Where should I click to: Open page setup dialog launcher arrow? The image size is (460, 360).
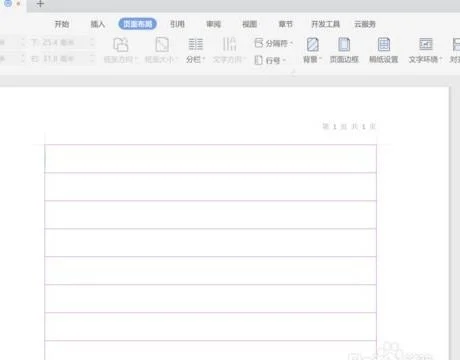click(x=293, y=72)
